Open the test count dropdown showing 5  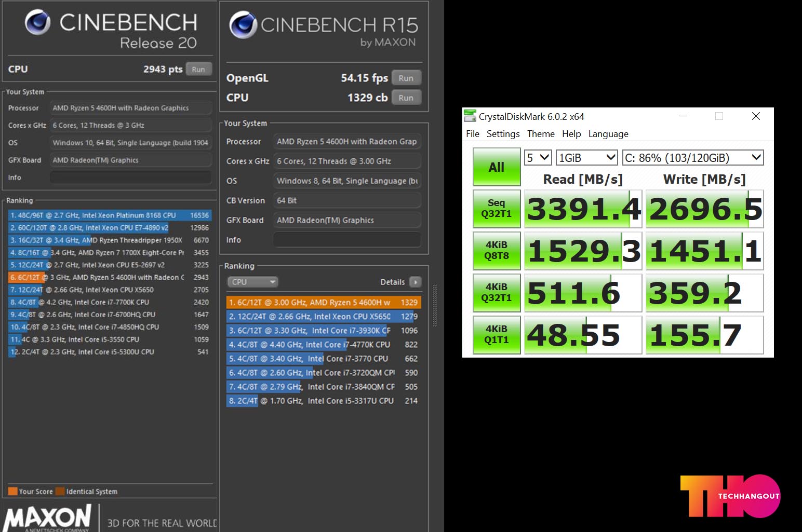click(538, 158)
